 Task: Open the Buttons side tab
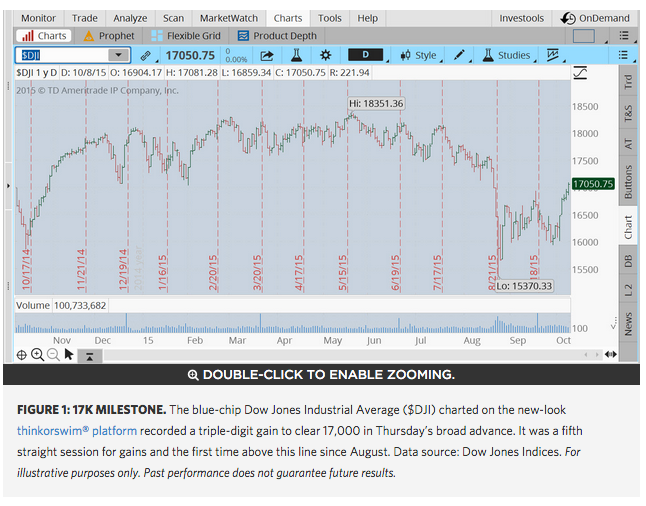(628, 181)
